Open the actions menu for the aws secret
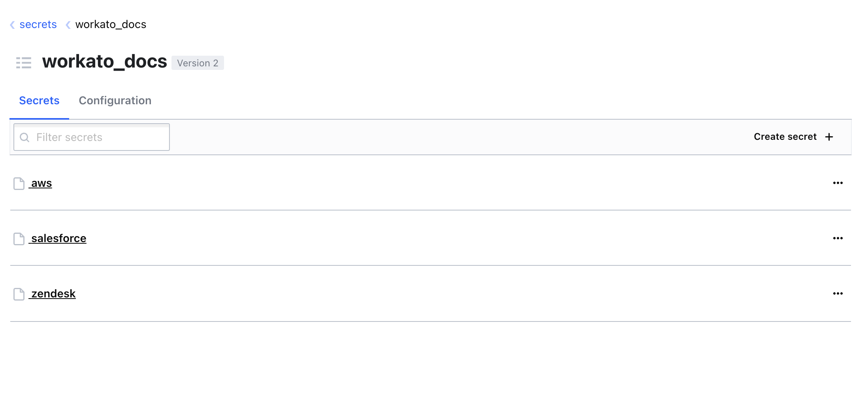868x406 pixels. pyautogui.click(x=838, y=182)
